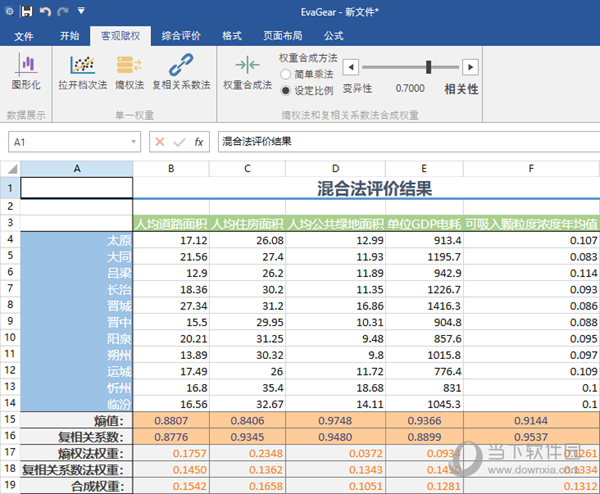Viewport: 600px width, 494px height.
Task: Click the 人均住房面积 header cell
Action: coord(247,224)
